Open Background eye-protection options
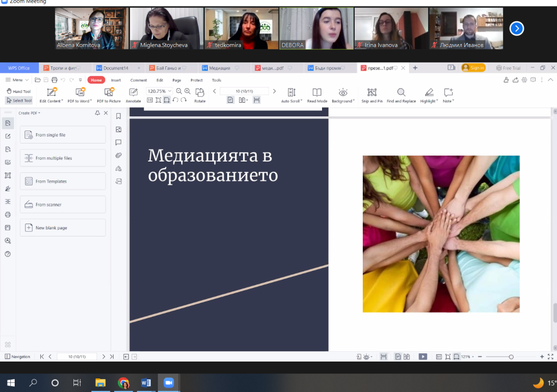This screenshot has width=557, height=392. tap(343, 96)
